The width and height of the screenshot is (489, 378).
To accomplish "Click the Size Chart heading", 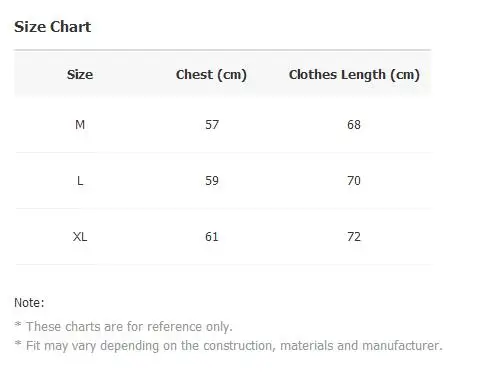I will tap(52, 27).
